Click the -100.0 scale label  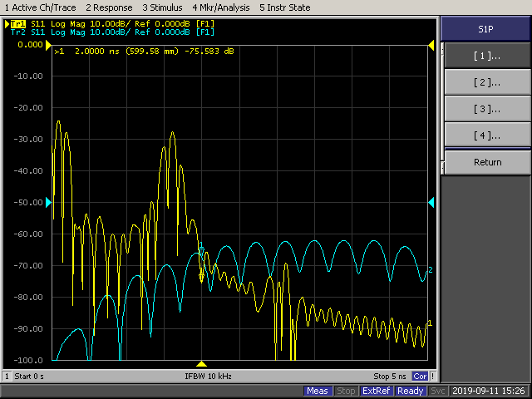tap(30, 360)
